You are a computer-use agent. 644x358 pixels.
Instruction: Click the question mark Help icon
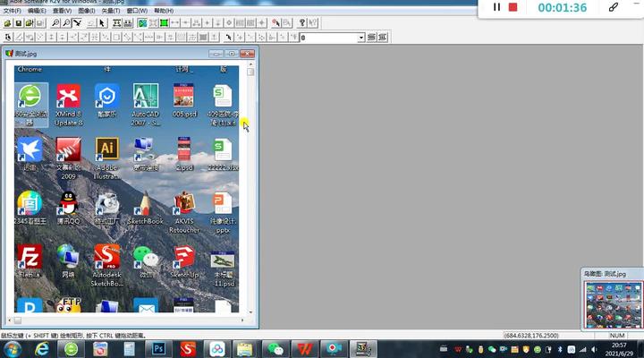pos(302,23)
